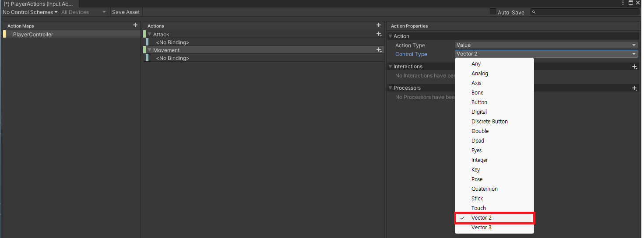This screenshot has height=238, width=644.
Task: Select the PlayerController action map
Action: pyautogui.click(x=71, y=34)
